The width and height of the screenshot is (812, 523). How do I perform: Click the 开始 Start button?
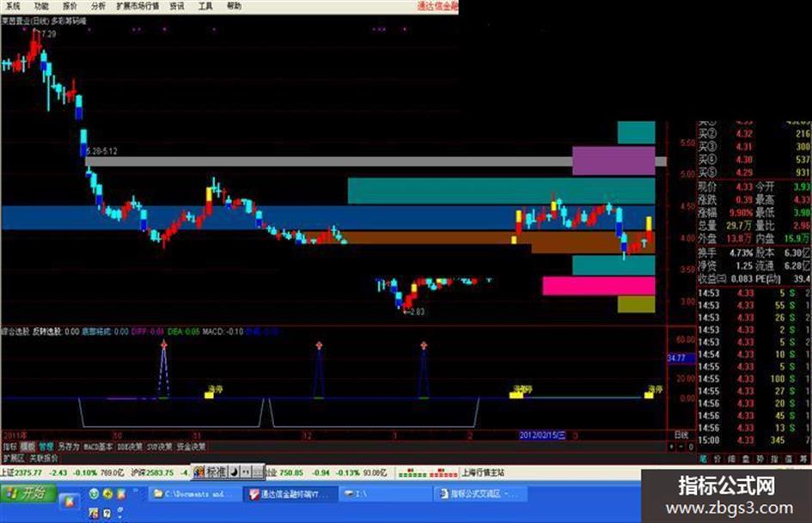pos(27,493)
